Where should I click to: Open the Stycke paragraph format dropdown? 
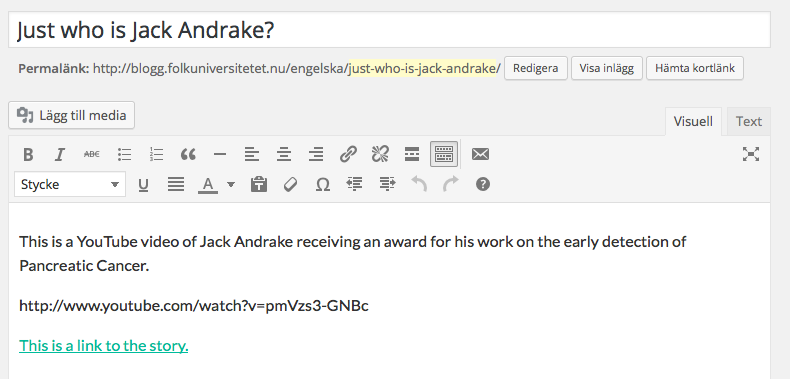70,184
